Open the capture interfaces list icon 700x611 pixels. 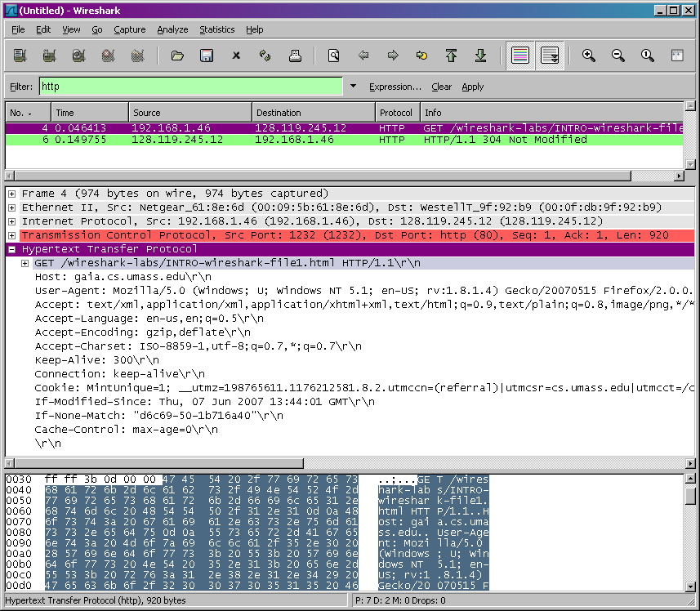coord(20,56)
